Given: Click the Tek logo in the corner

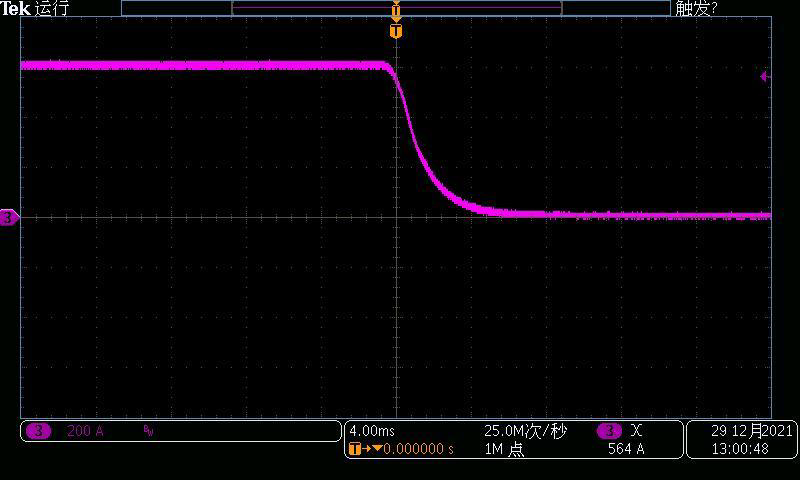Looking at the screenshot, I should [15, 8].
